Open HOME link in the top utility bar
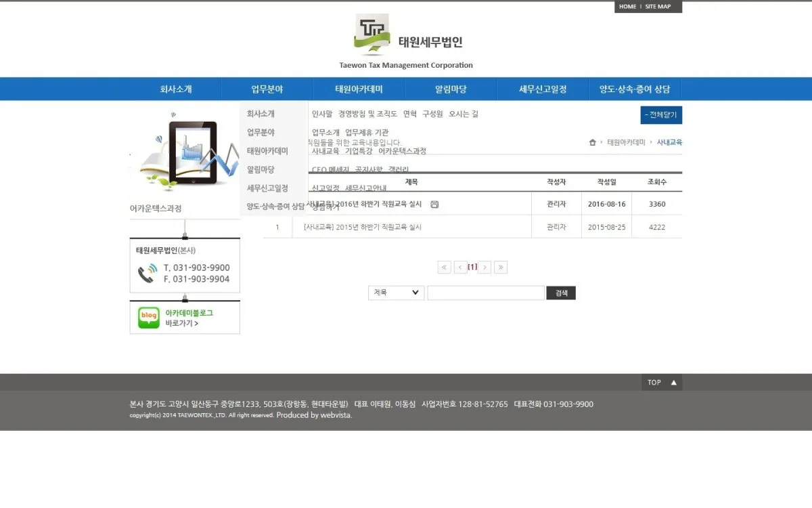Image resolution: width=812 pixels, height=508 pixels. pyautogui.click(x=627, y=7)
